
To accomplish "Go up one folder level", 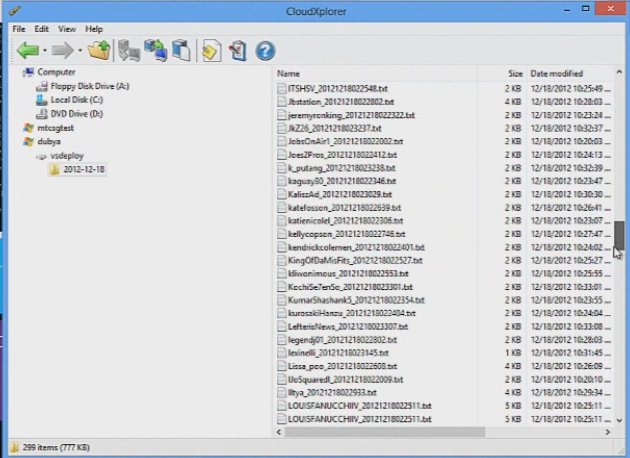I will (x=99, y=50).
